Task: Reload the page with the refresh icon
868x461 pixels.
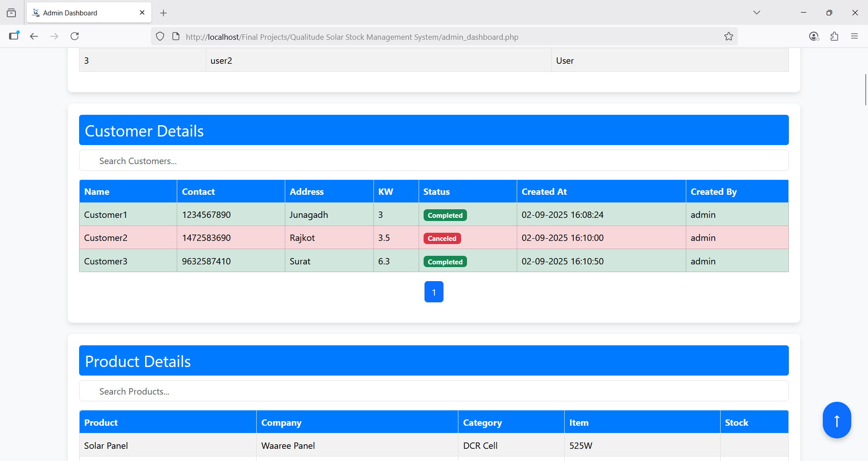Action: pos(75,36)
